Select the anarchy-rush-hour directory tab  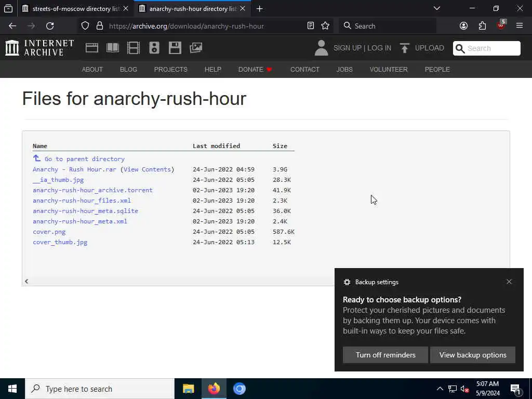coord(193,9)
